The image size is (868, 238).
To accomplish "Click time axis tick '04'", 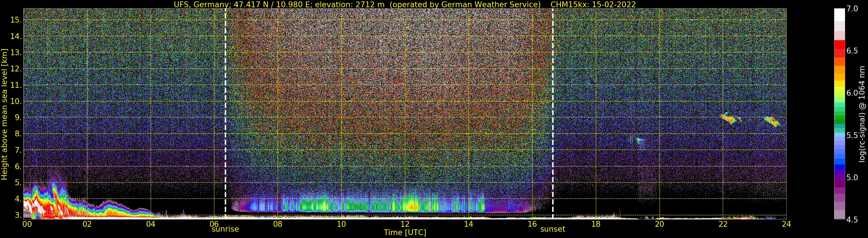I will tap(151, 224).
